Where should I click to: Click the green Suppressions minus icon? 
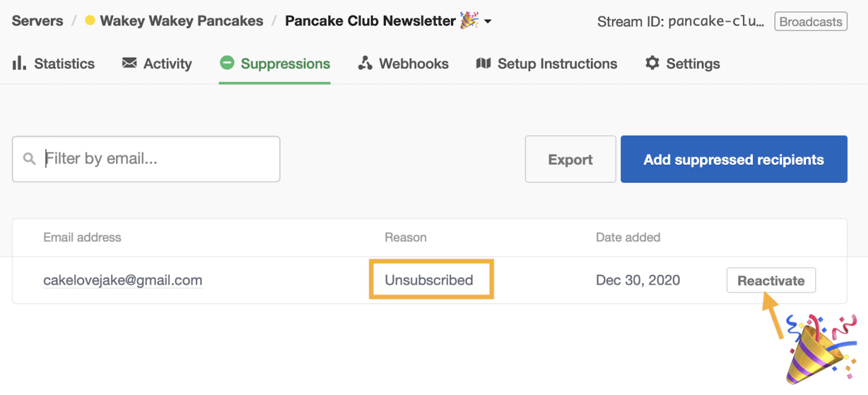tap(227, 63)
